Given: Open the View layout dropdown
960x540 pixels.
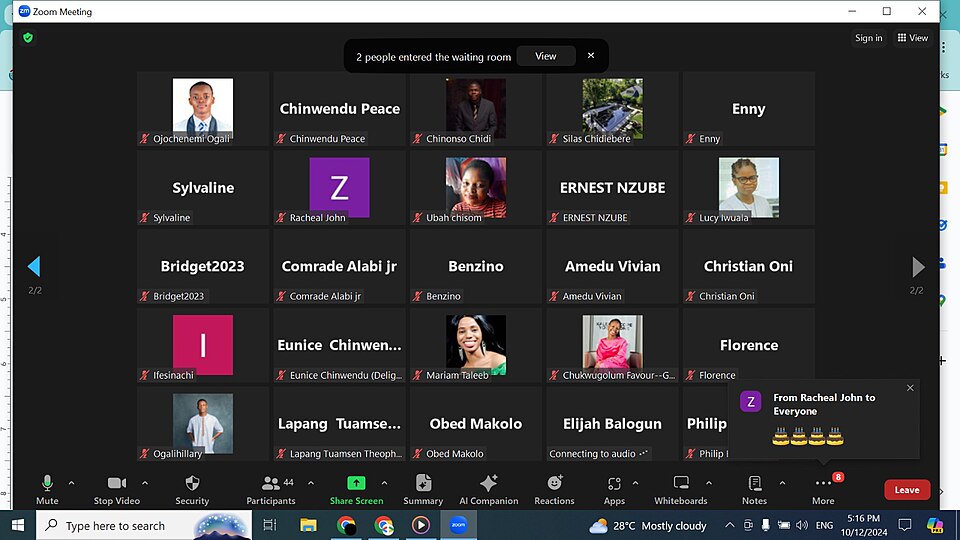Looking at the screenshot, I should 913,38.
